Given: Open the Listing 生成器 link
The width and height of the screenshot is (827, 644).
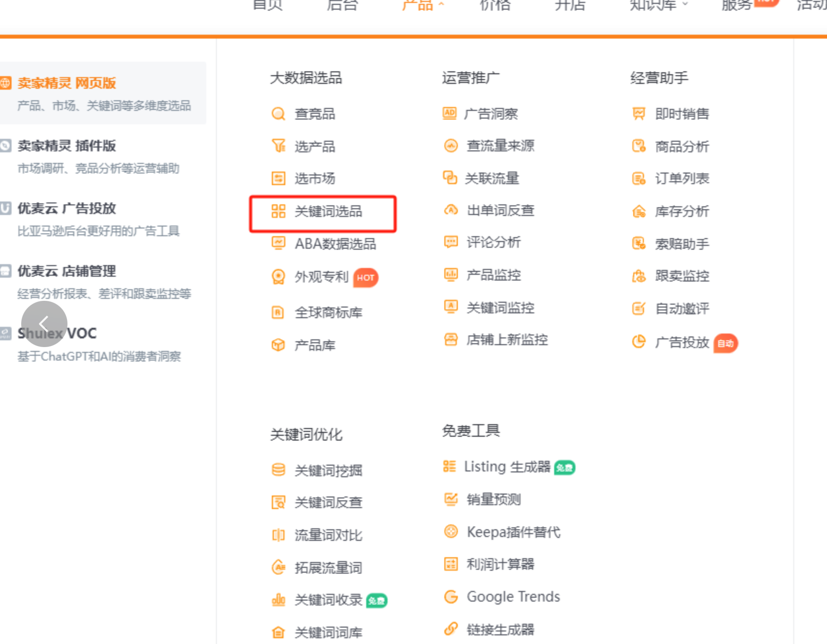Looking at the screenshot, I should coord(507,467).
